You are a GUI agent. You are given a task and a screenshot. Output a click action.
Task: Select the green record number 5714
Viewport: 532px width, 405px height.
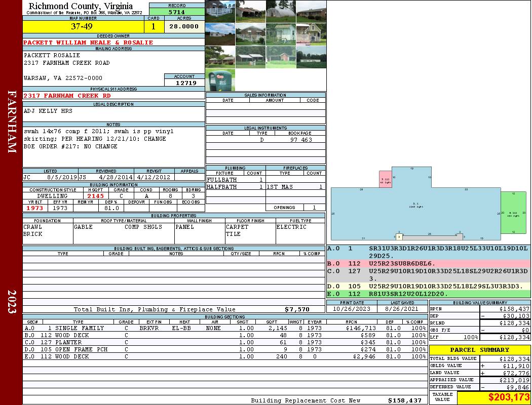pyautogui.click(x=177, y=12)
